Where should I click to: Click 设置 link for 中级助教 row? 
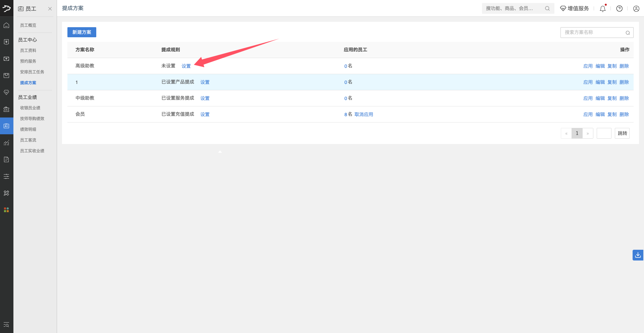pyautogui.click(x=205, y=98)
